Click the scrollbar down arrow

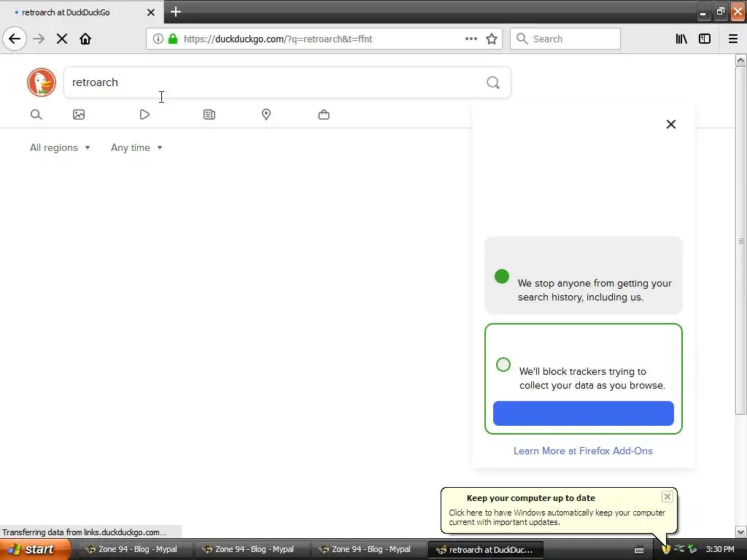[x=741, y=532]
